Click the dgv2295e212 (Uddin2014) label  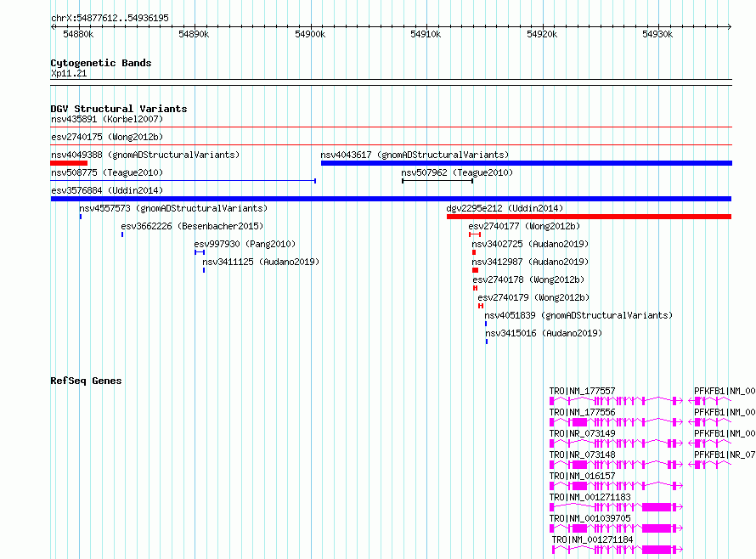point(505,208)
